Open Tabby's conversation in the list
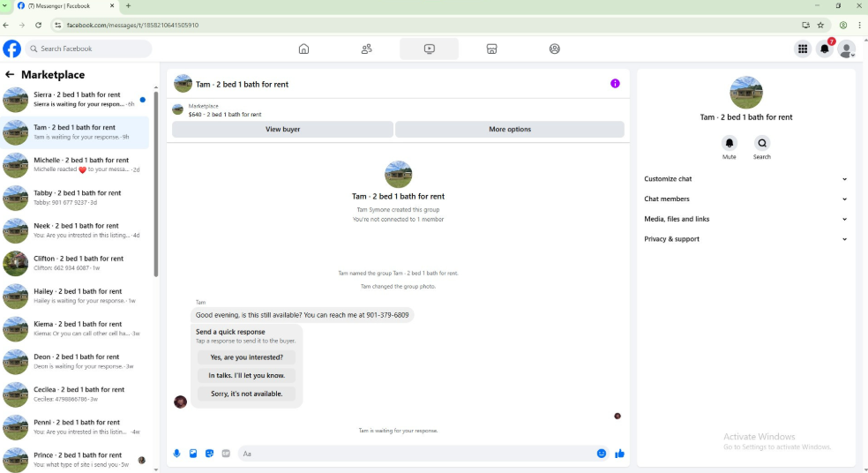Viewport: 868px width, 473px height. point(75,198)
